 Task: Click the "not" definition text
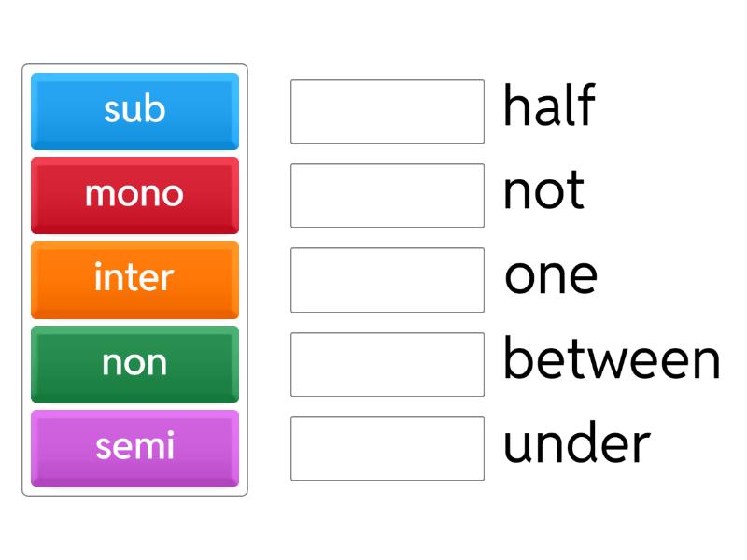click(x=543, y=190)
